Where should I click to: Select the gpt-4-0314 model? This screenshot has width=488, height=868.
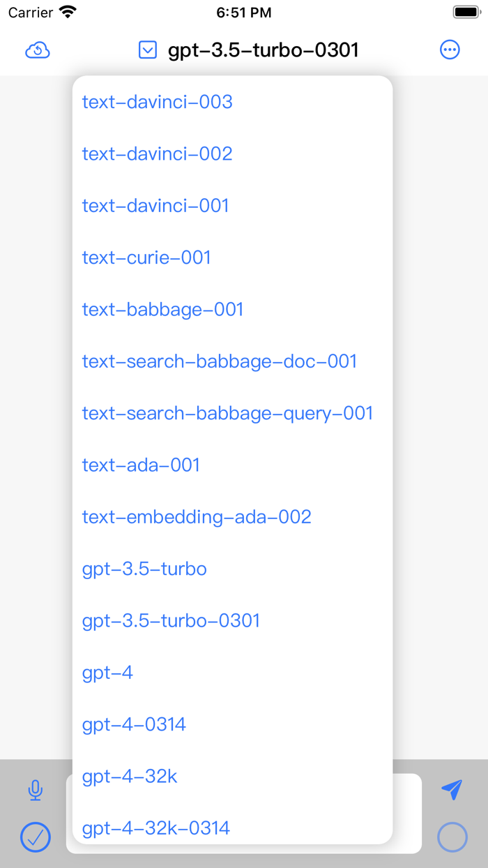(134, 724)
